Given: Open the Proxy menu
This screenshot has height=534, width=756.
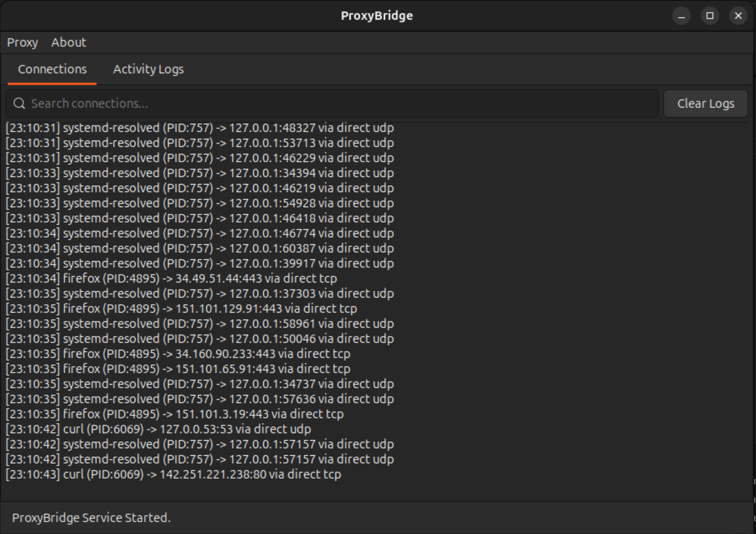Looking at the screenshot, I should coord(22,42).
